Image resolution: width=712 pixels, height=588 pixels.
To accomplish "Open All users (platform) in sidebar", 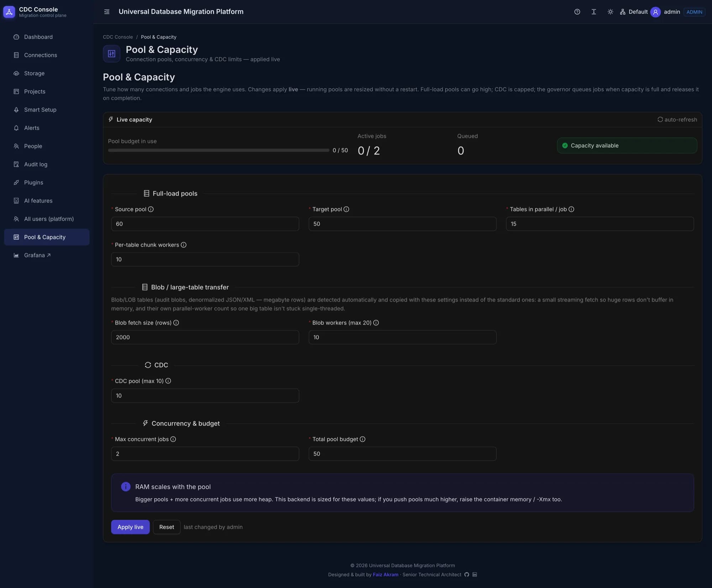I will 47,219.
